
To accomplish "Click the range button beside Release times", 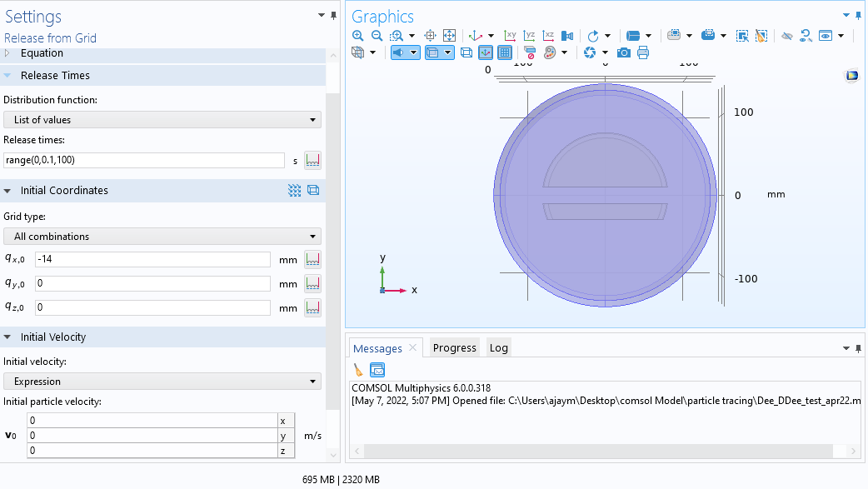I will (312, 160).
